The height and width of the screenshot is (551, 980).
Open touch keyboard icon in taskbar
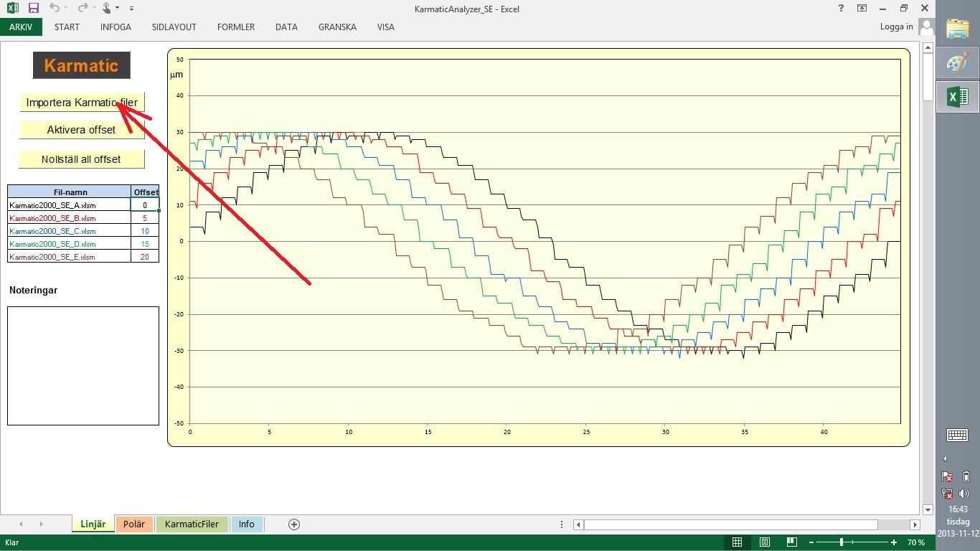(x=958, y=435)
